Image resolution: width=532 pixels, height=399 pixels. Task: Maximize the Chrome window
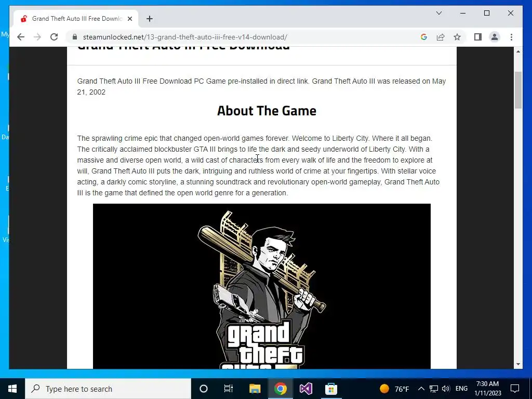click(x=486, y=13)
